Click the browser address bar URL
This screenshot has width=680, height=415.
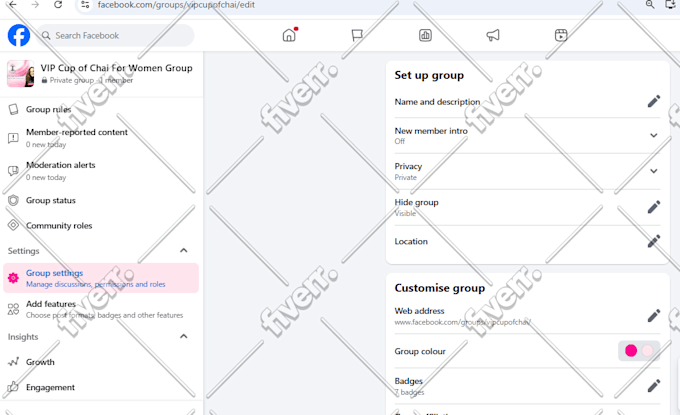pyautogui.click(x=176, y=5)
